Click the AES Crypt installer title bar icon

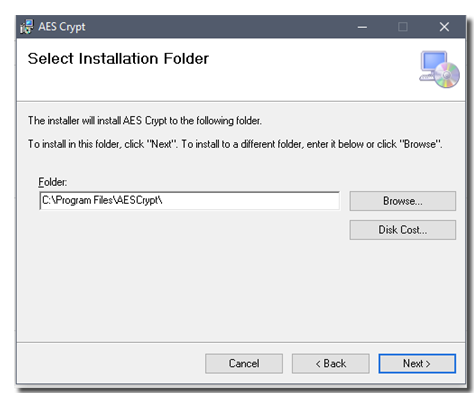click(27, 27)
